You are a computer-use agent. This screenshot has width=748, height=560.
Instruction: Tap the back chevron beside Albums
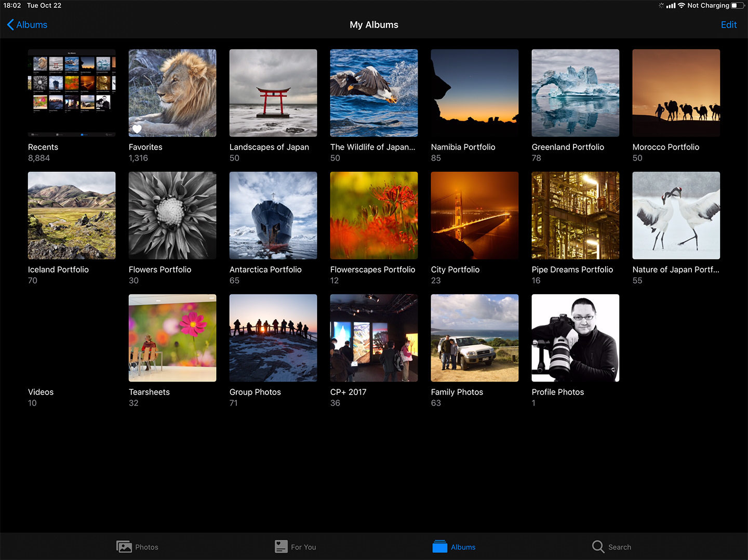(10, 25)
